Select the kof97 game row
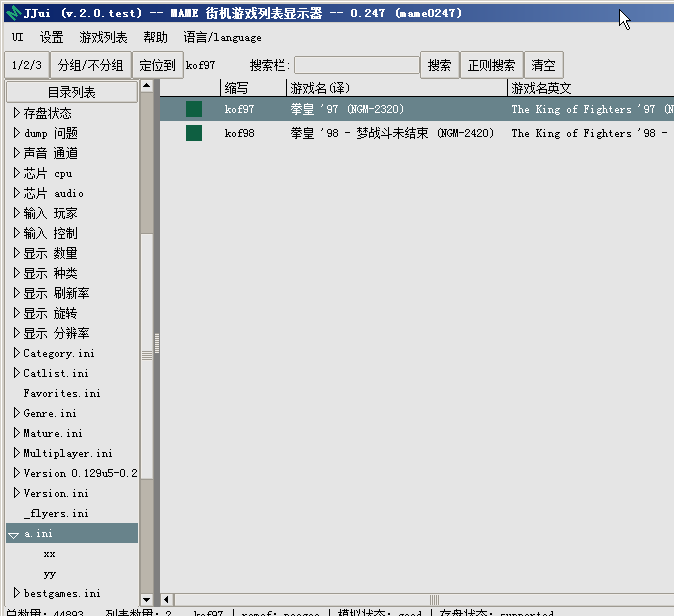 (x=417, y=109)
